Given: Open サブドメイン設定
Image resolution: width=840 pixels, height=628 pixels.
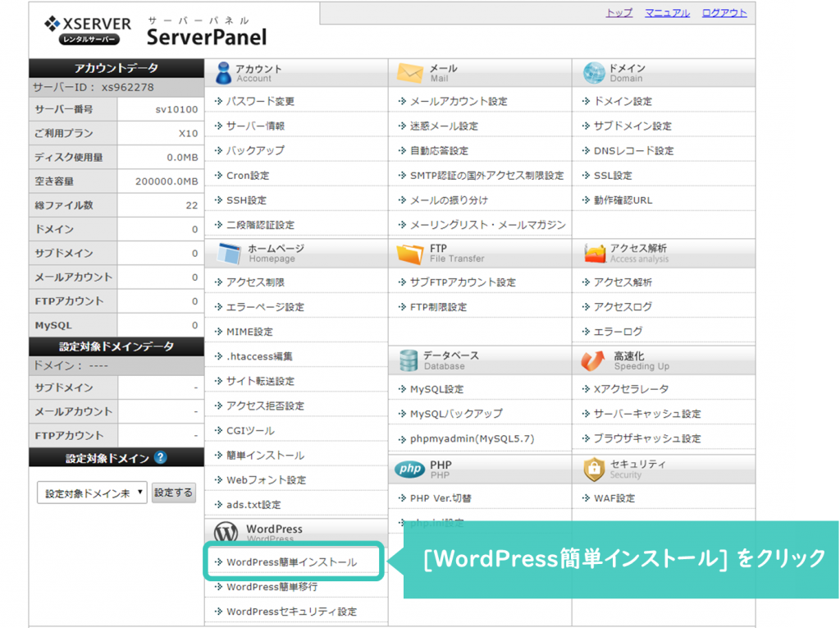Looking at the screenshot, I should coord(632,126).
